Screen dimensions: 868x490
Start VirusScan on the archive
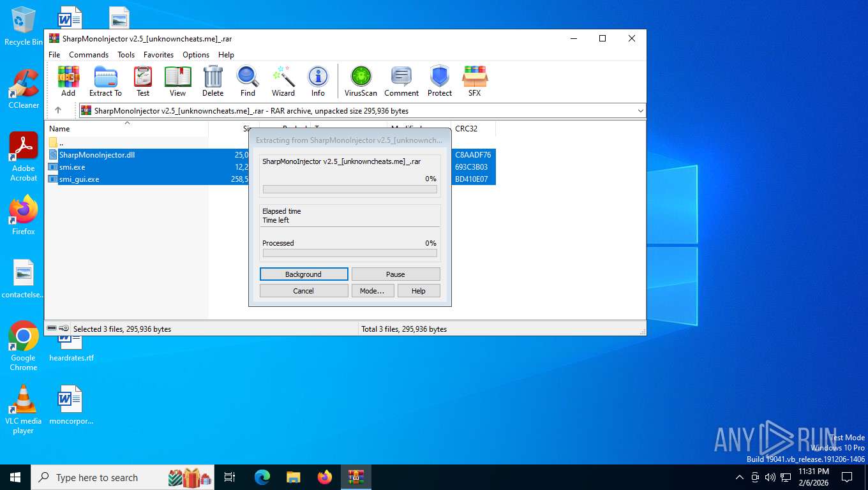(361, 81)
